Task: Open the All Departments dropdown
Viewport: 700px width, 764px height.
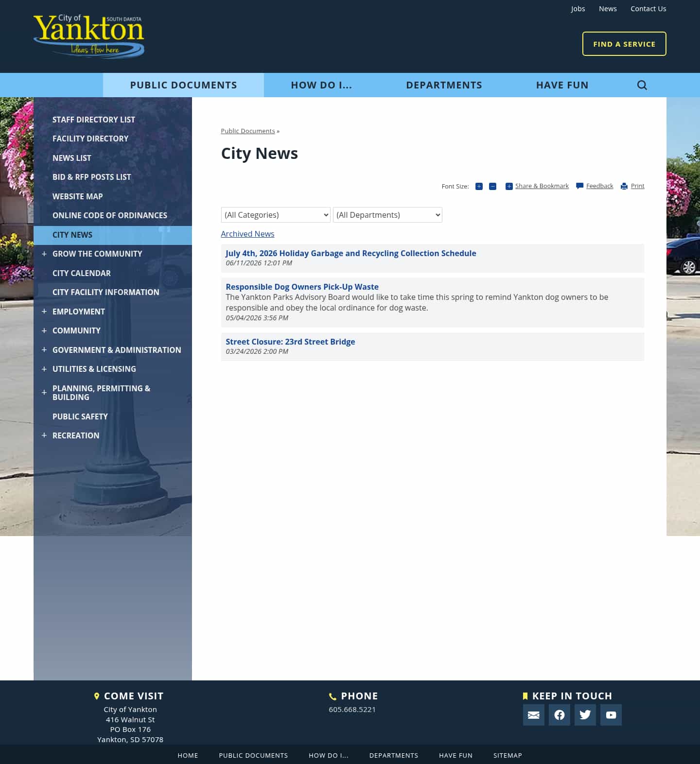Action: 387,215
